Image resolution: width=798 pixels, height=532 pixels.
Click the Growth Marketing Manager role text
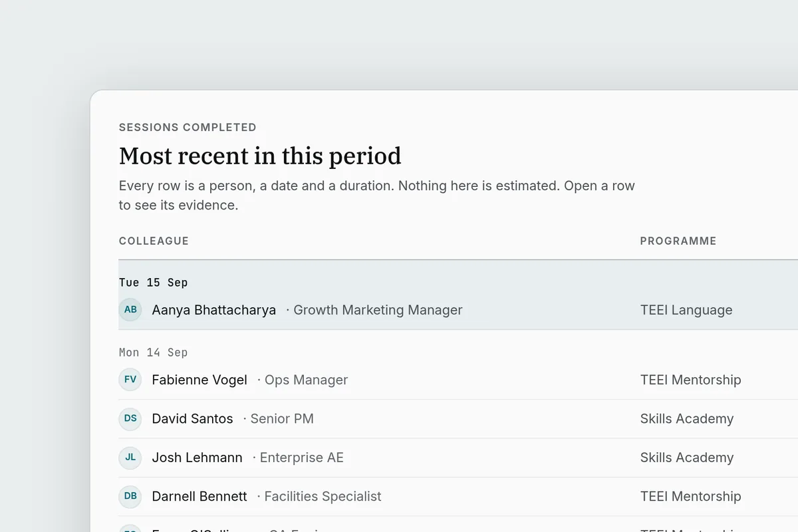[378, 310]
